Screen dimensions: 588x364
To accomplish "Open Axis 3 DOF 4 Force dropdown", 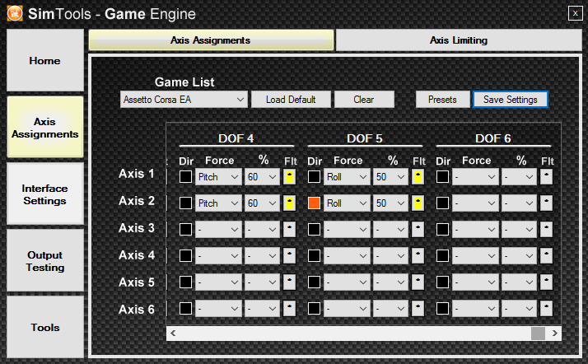I will tap(218, 229).
